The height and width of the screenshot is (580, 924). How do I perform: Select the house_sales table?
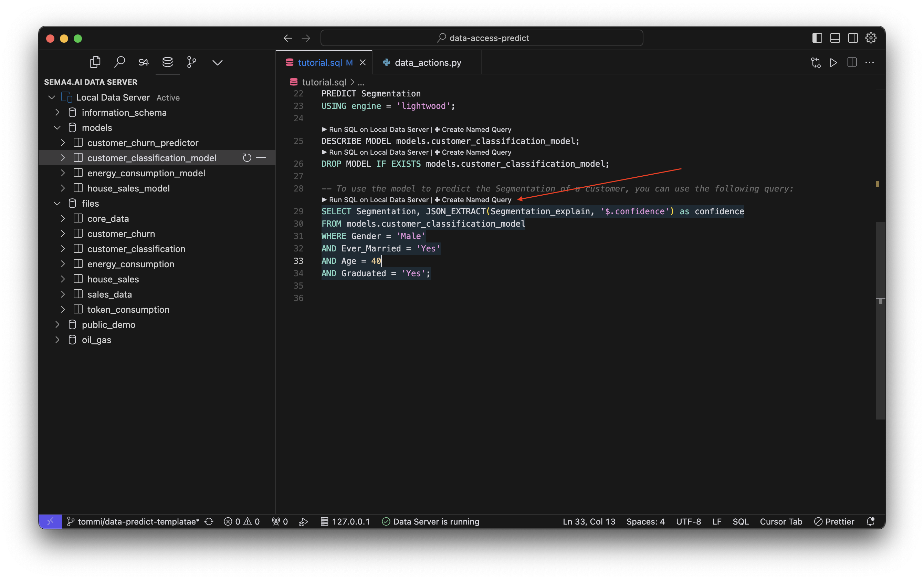coord(113,279)
